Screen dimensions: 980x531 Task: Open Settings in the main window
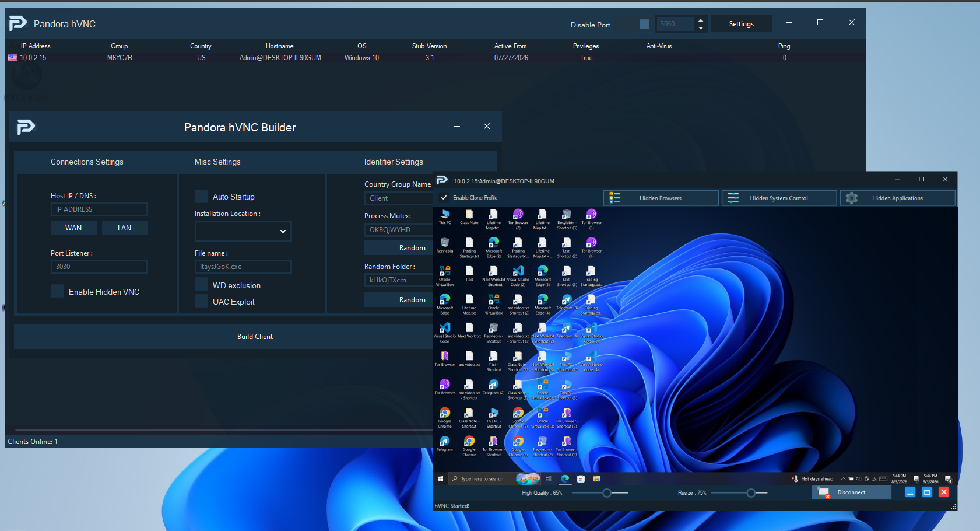(x=742, y=24)
